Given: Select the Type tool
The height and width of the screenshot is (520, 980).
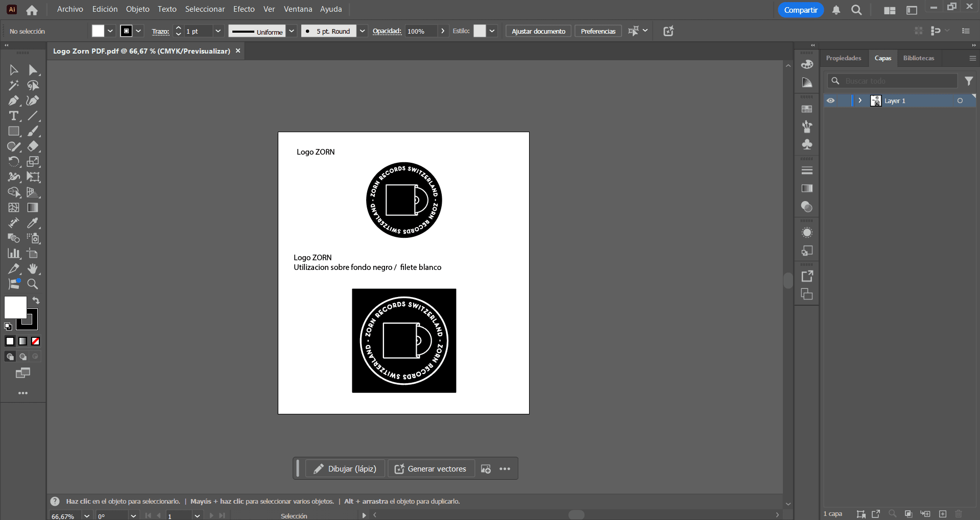Looking at the screenshot, I should 14,116.
